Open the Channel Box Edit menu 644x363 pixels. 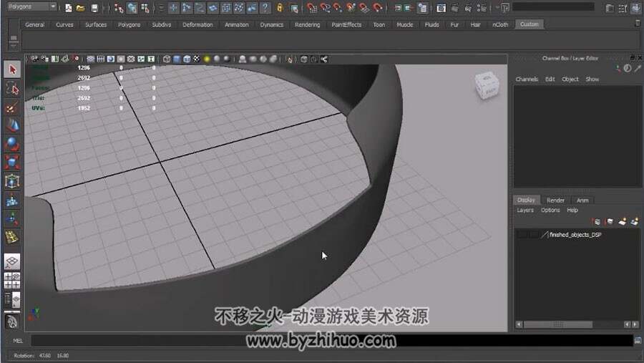tap(550, 79)
